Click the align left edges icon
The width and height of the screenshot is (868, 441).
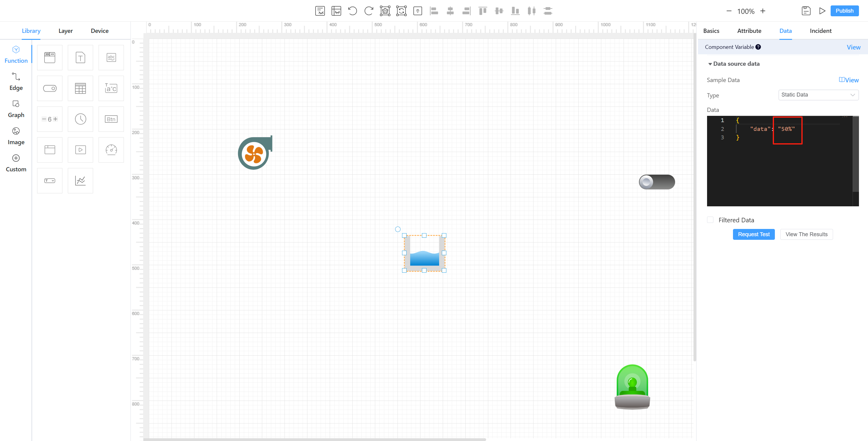pos(434,11)
